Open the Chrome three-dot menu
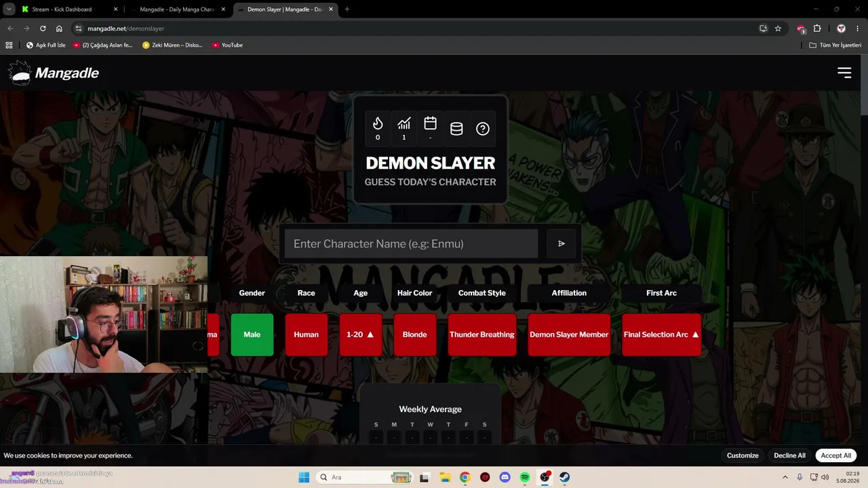Image resolution: width=868 pixels, height=488 pixels. (858, 28)
